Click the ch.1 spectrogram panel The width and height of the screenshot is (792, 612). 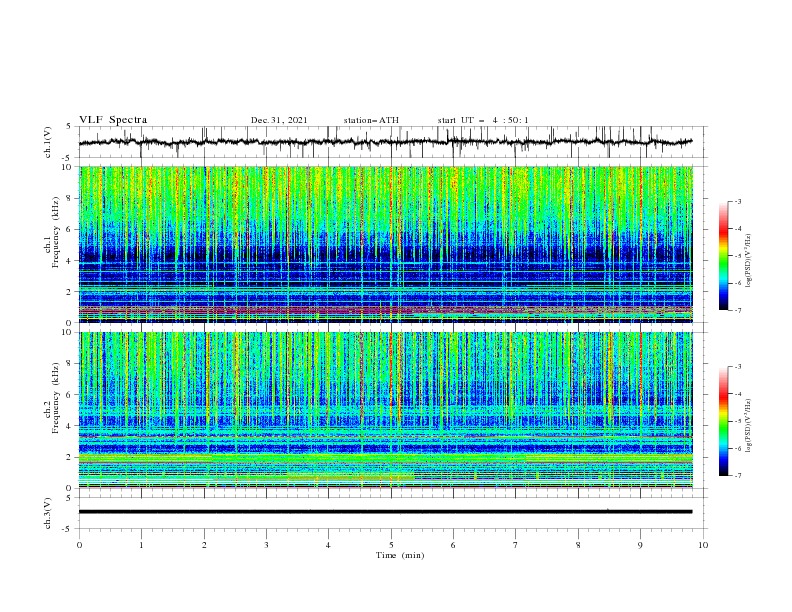point(386,244)
